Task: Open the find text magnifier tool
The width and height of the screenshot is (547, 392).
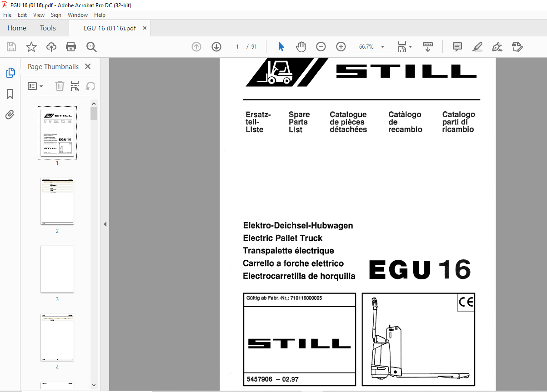Action: tap(91, 47)
